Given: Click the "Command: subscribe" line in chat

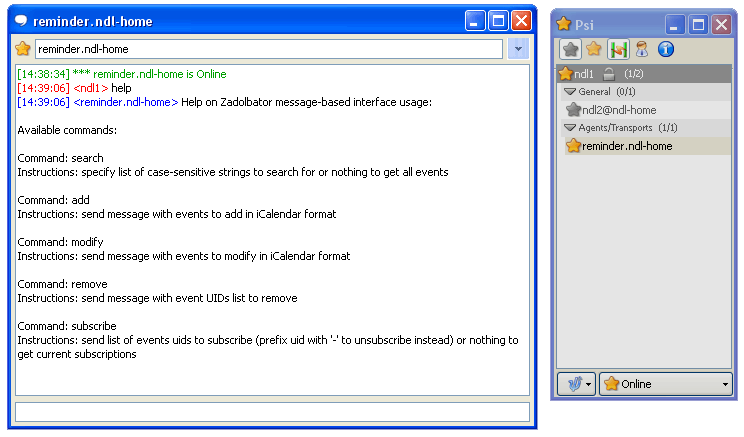Looking at the screenshot, I should 67,326.
